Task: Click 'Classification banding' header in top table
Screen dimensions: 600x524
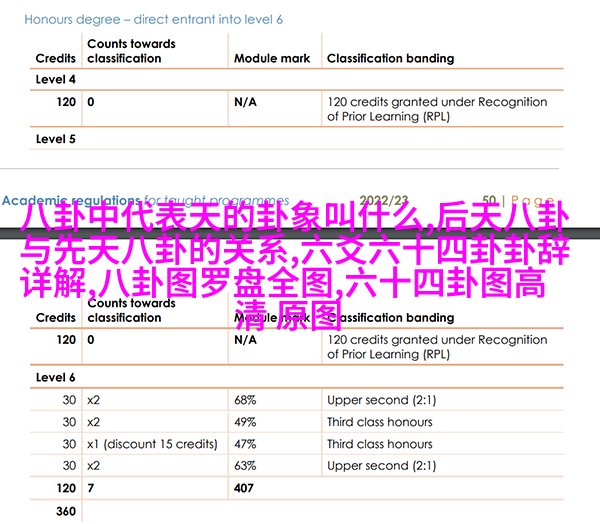Action: [x=390, y=58]
